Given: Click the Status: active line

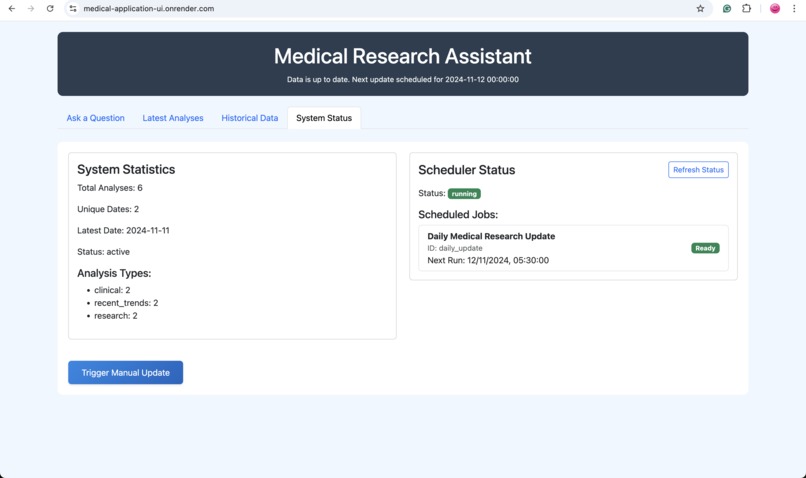Looking at the screenshot, I should 103,252.
